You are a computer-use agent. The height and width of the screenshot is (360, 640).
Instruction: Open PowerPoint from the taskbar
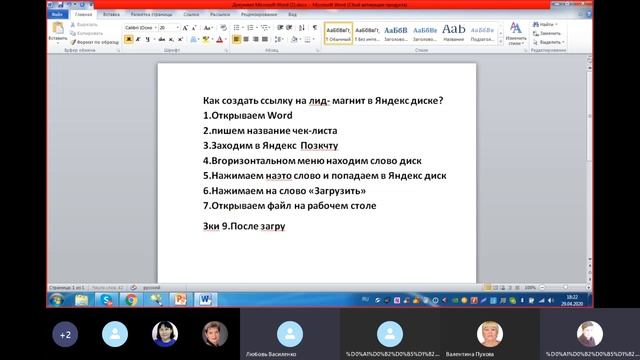click(x=180, y=300)
